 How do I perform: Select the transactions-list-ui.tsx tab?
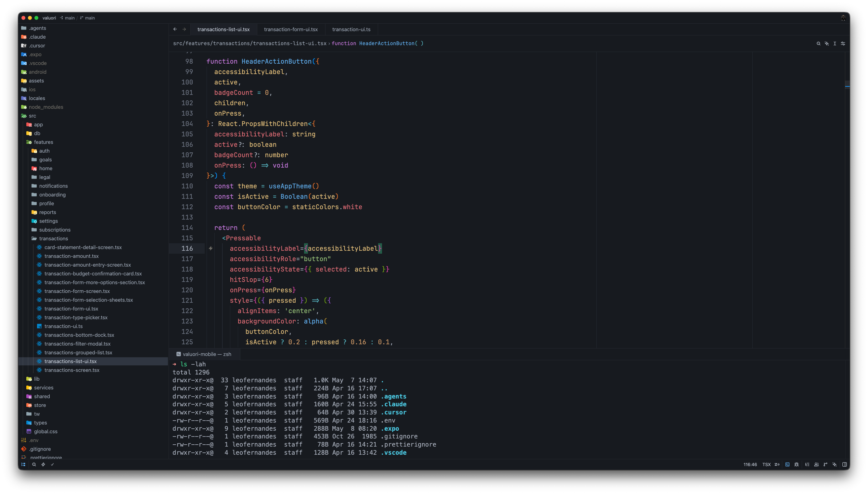(223, 29)
